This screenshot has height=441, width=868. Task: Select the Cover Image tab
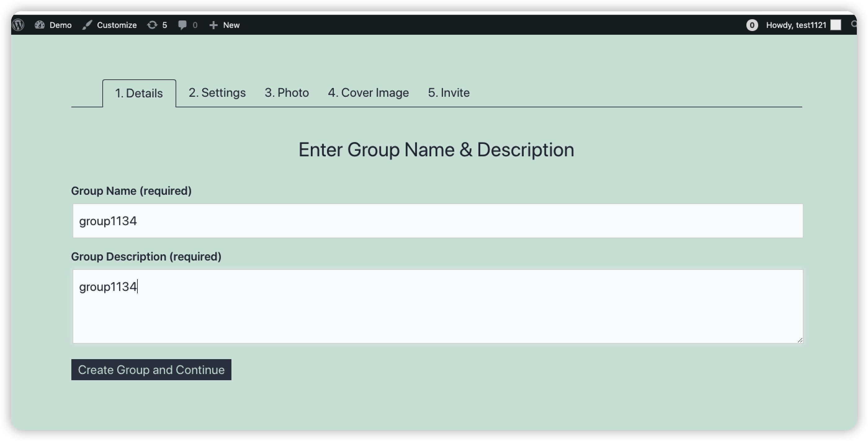click(x=369, y=93)
